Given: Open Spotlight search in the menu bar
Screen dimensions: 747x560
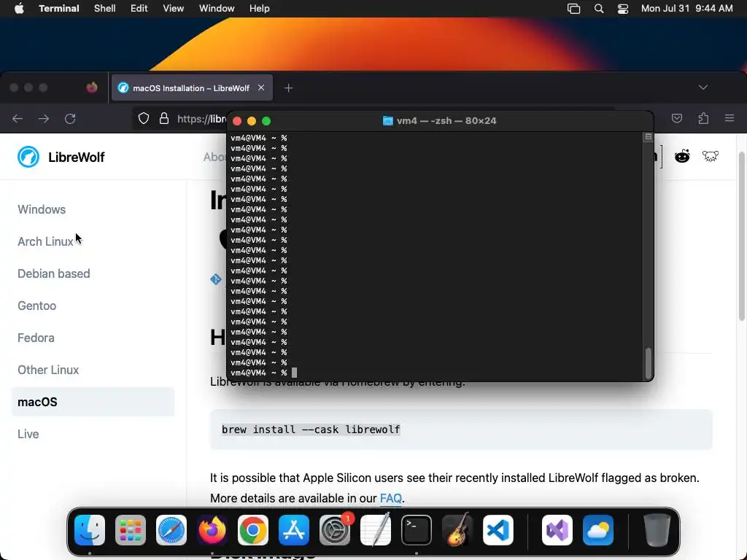Looking at the screenshot, I should tap(599, 9).
